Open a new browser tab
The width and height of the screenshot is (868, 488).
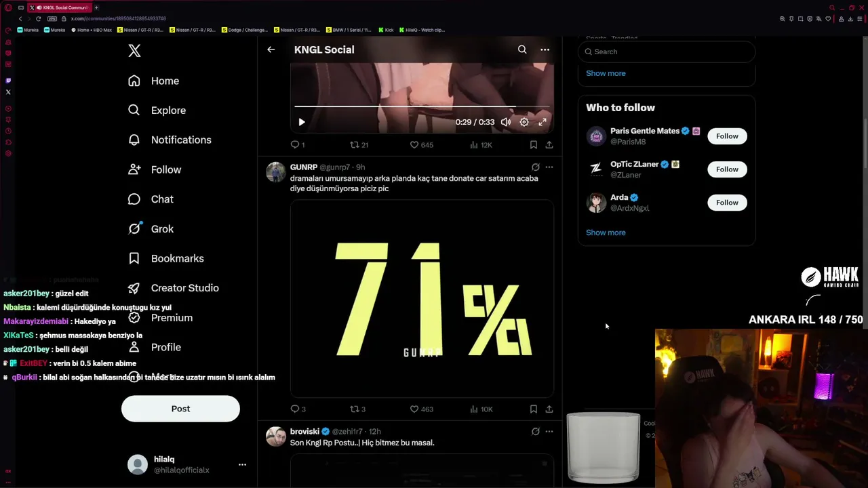96,7
